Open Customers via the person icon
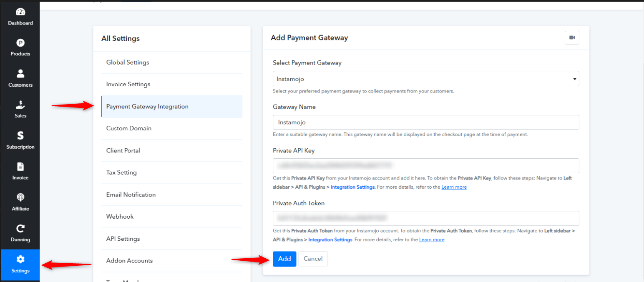 (20, 74)
